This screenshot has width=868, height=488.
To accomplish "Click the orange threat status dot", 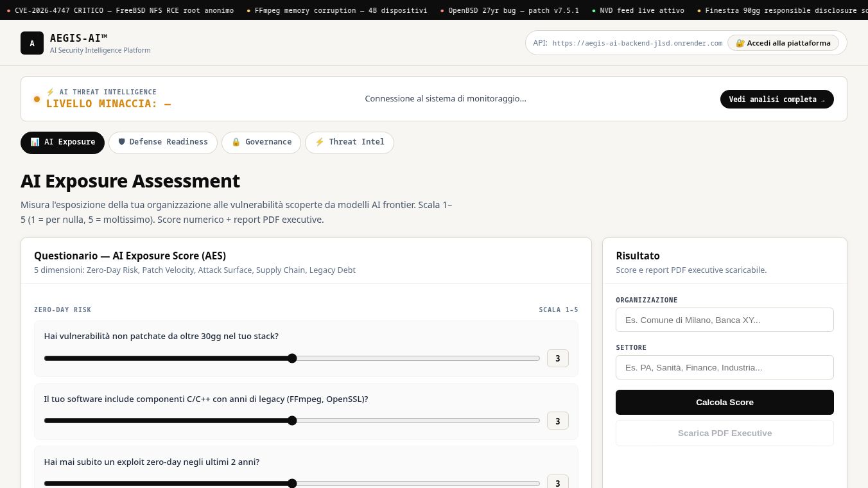I will coord(37,99).
